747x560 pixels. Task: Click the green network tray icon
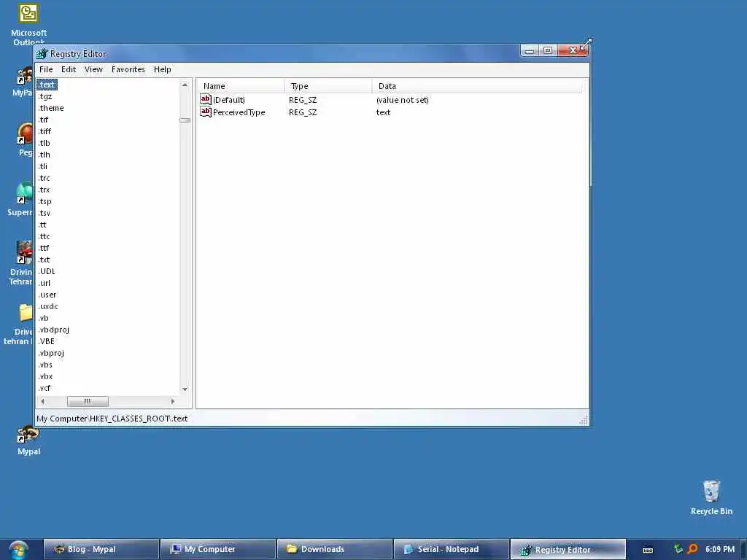678,549
